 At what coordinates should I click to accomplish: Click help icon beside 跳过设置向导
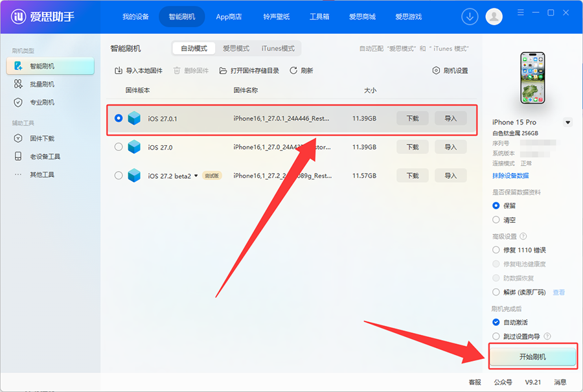pos(547,336)
